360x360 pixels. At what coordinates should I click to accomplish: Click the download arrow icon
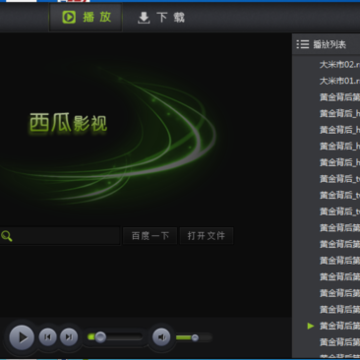coord(144,18)
